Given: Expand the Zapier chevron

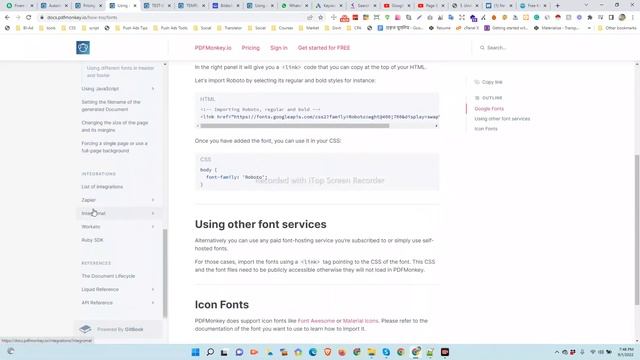Looking at the screenshot, I should click(x=153, y=200).
